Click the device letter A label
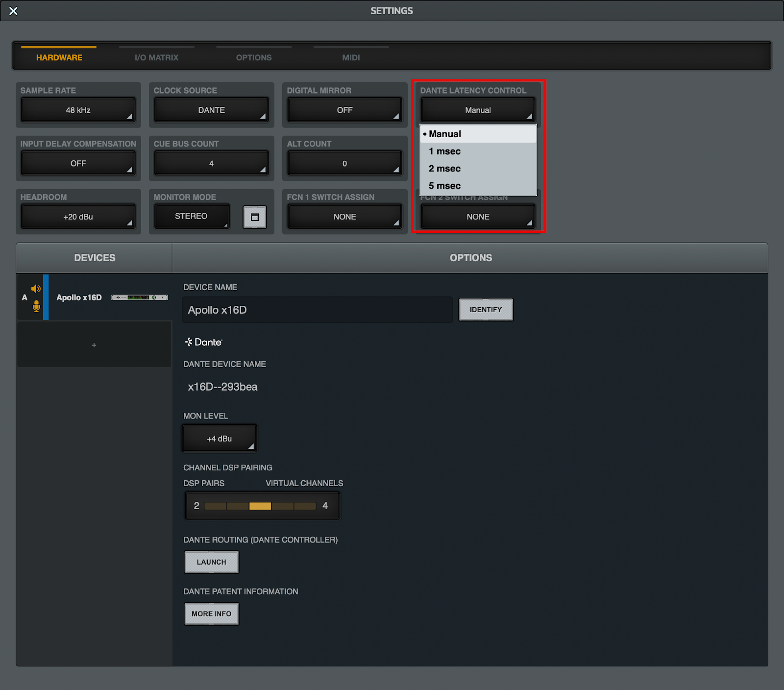 (24, 297)
